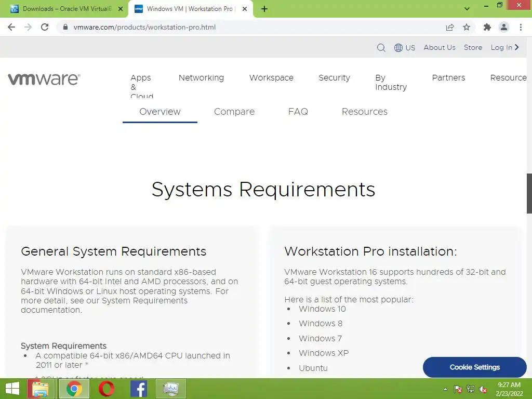The image size is (532, 399).
Task: Click Chrome icon in taskbar
Action: [74, 389]
